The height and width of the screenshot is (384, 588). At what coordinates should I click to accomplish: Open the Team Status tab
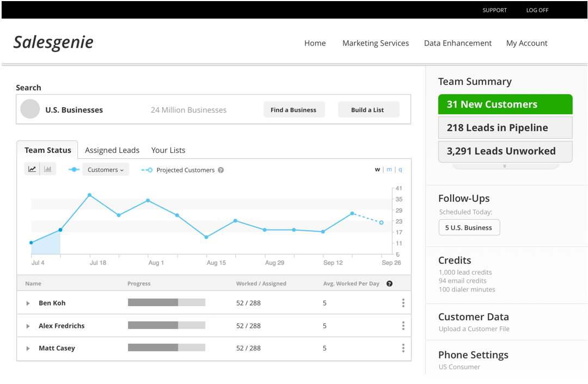pyautogui.click(x=47, y=150)
